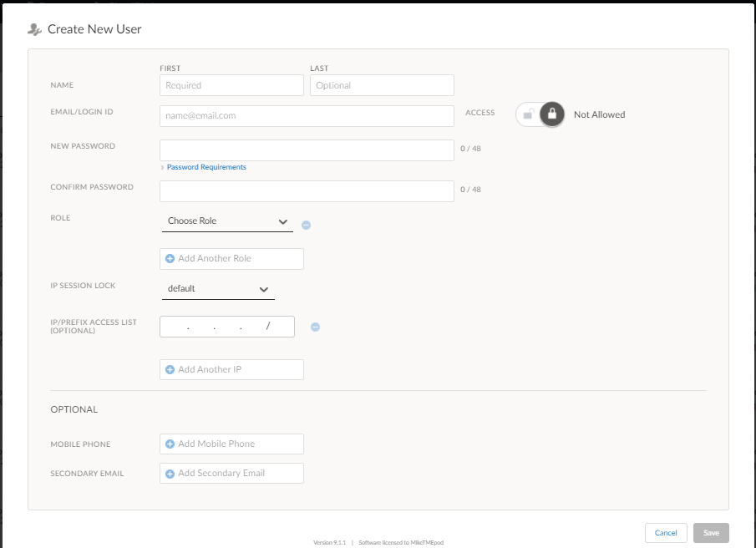Click the Create New User header icon
756x548 pixels.
(x=34, y=29)
